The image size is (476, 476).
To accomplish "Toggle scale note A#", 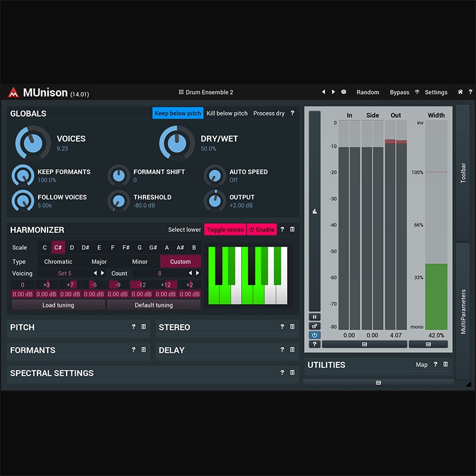I will tap(180, 248).
